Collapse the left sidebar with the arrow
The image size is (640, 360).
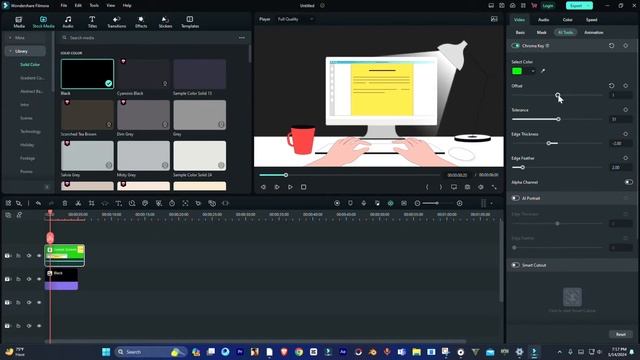point(47,187)
